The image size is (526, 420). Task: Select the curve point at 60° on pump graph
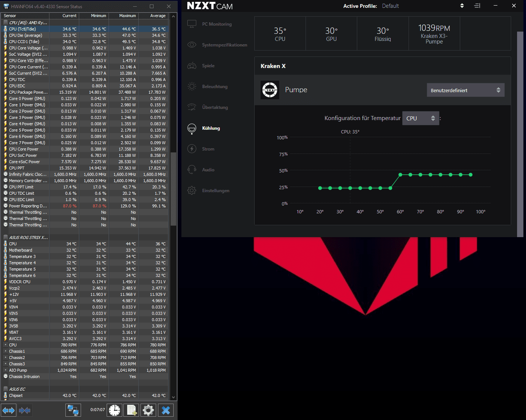pyautogui.click(x=400, y=175)
